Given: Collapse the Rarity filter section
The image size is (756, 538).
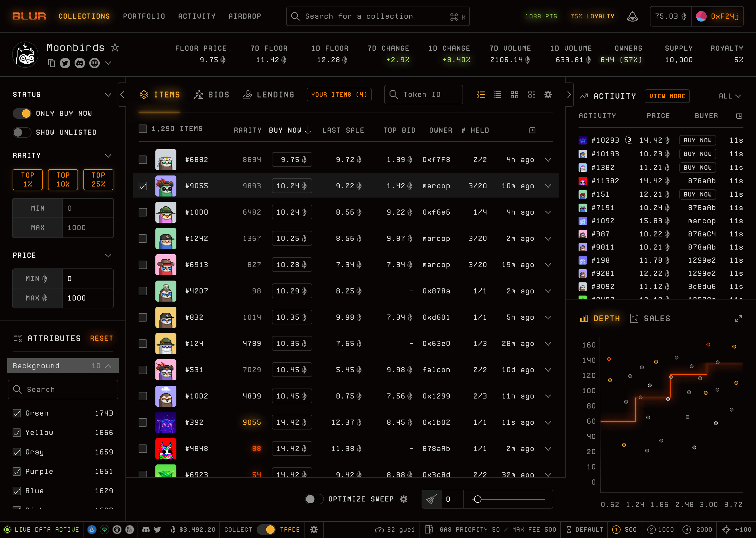Looking at the screenshot, I should point(108,155).
